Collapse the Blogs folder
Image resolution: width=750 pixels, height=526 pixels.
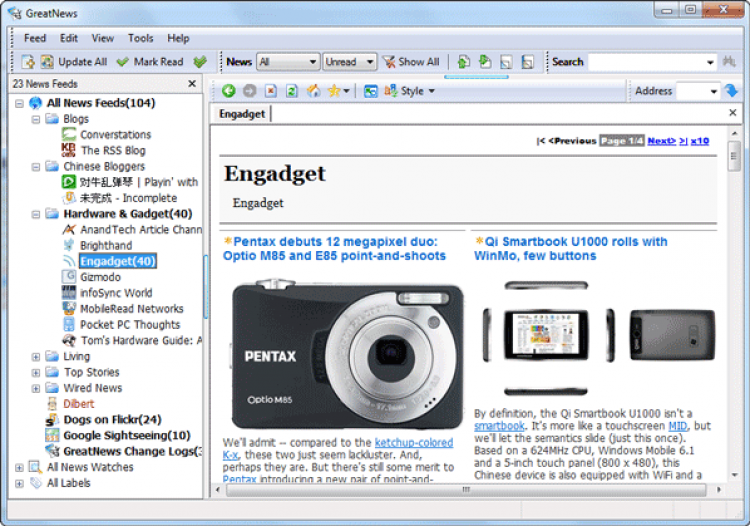(35, 119)
